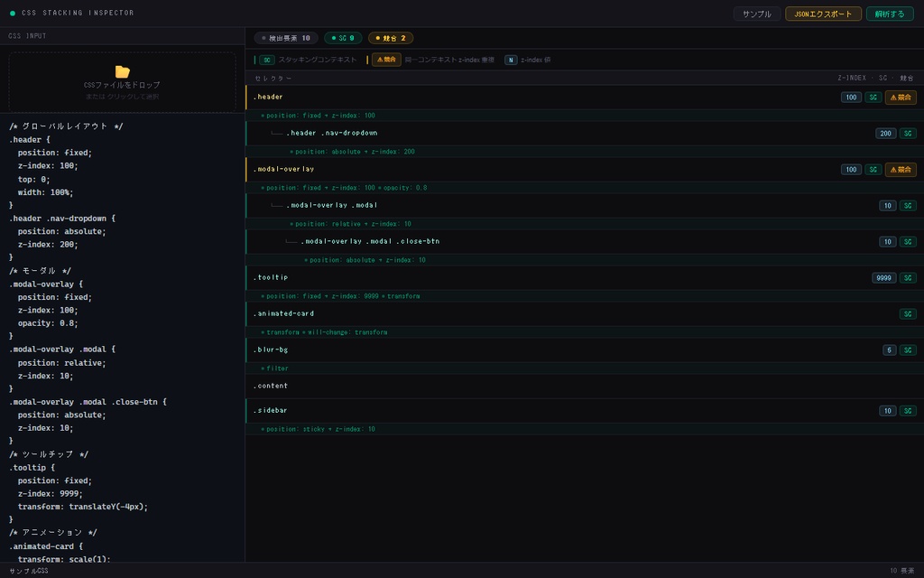This screenshot has width=924, height=578.
Task: Click inside the CSS code editor at .tooltip
Action: point(32,468)
